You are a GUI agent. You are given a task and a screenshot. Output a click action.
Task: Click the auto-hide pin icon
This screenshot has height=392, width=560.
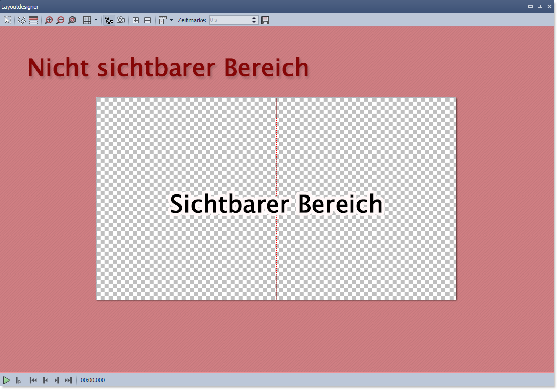(539, 7)
